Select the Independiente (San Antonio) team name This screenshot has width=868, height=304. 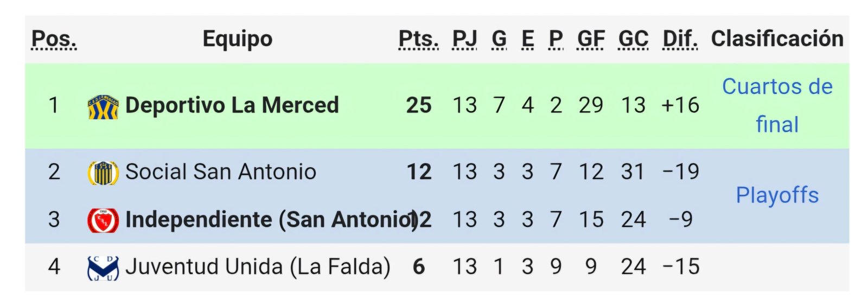coord(270,220)
